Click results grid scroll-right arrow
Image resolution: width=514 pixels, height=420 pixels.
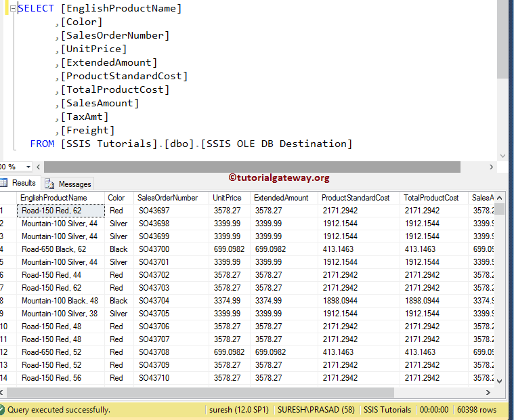pos(489,392)
